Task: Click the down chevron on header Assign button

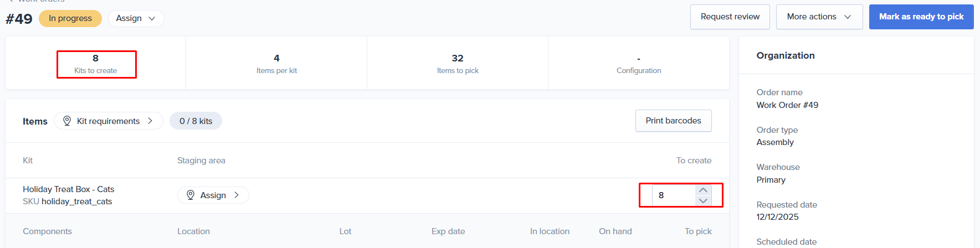Action: 152,18
